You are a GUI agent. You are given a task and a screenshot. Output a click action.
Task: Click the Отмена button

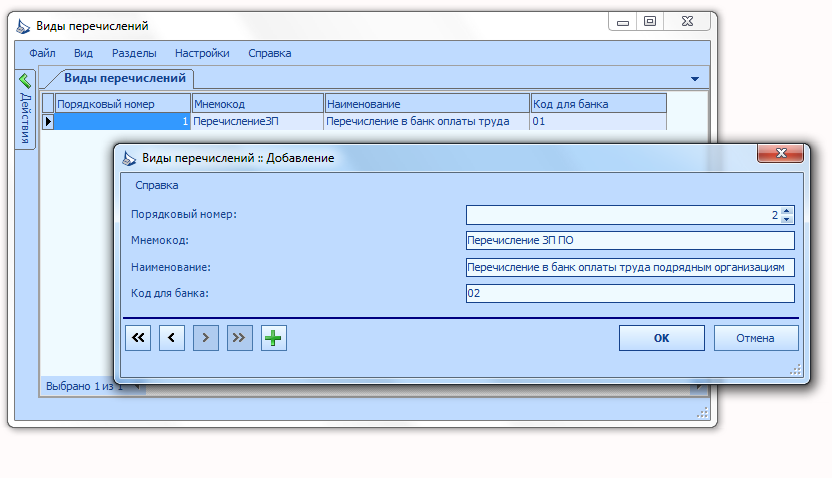tap(756, 338)
